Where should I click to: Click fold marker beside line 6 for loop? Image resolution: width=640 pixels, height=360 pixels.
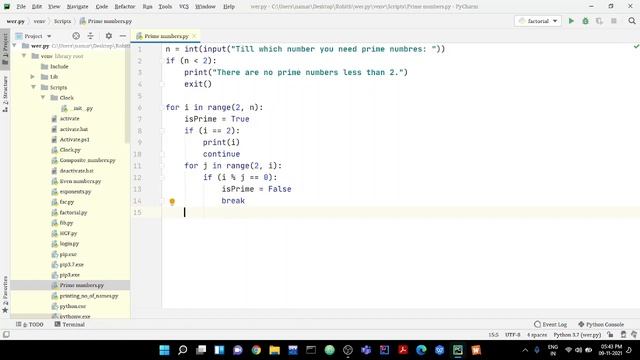click(x=162, y=107)
